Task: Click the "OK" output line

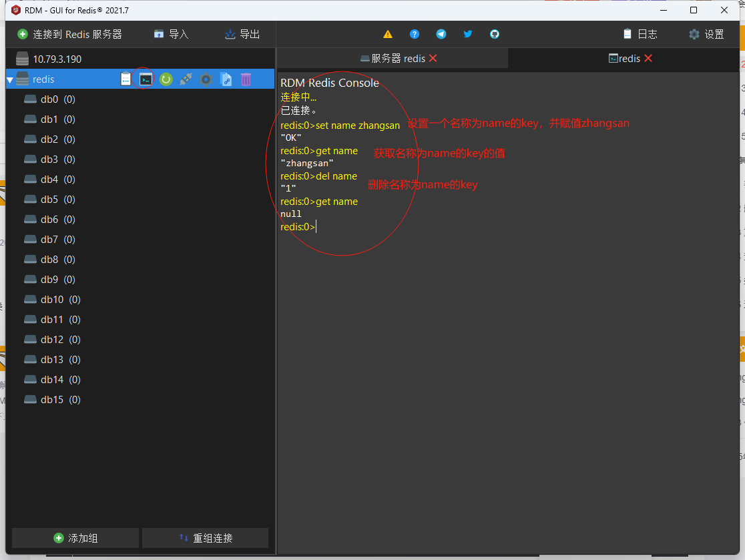Action: point(291,137)
